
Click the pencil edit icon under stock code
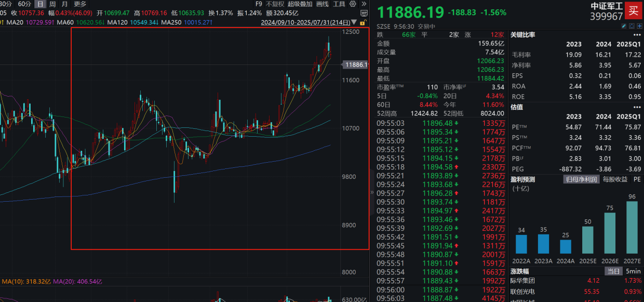pyautogui.click(x=624, y=26)
